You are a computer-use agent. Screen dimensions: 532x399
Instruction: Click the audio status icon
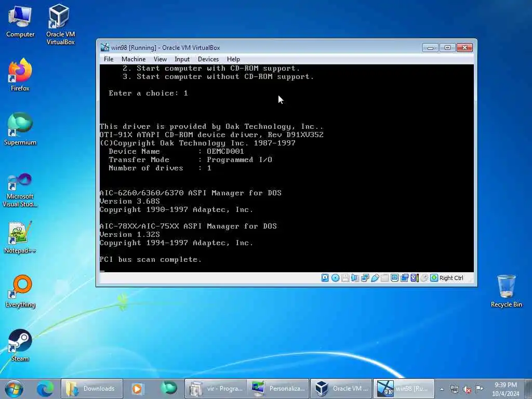[355, 278]
